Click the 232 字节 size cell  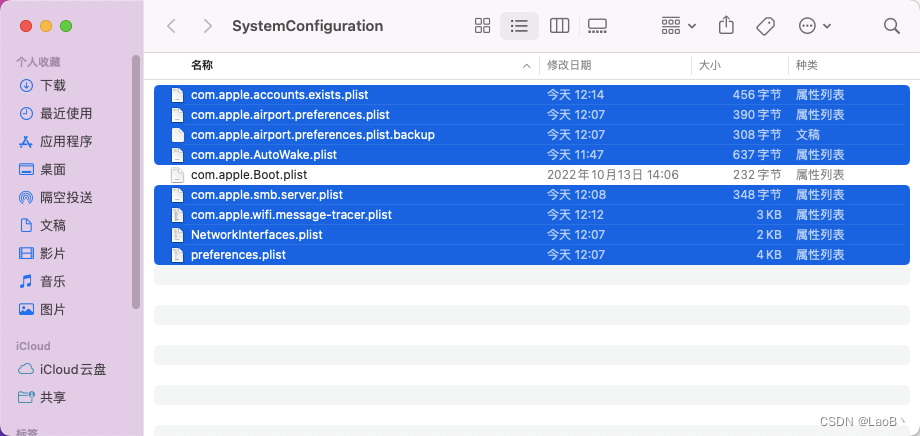click(756, 174)
